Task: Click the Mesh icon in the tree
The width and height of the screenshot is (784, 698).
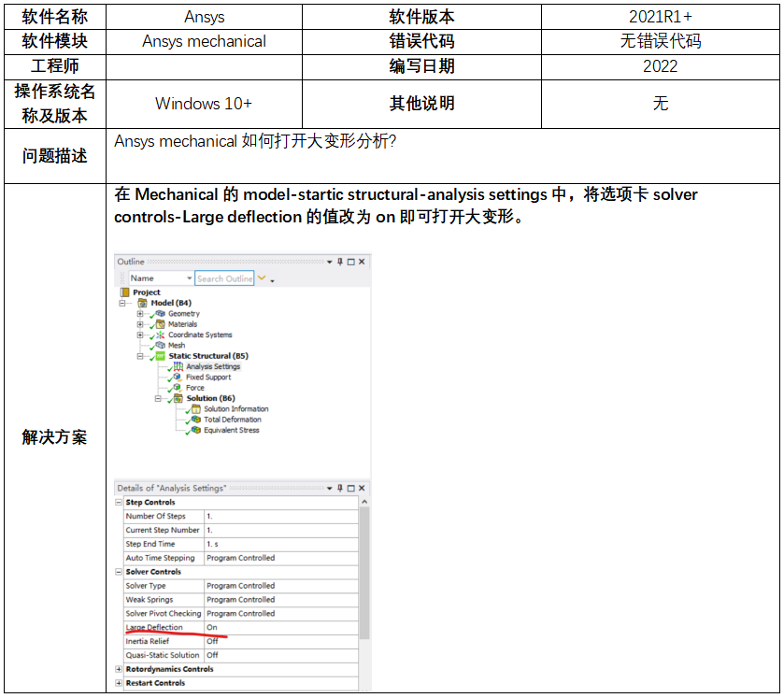Action: tap(160, 346)
